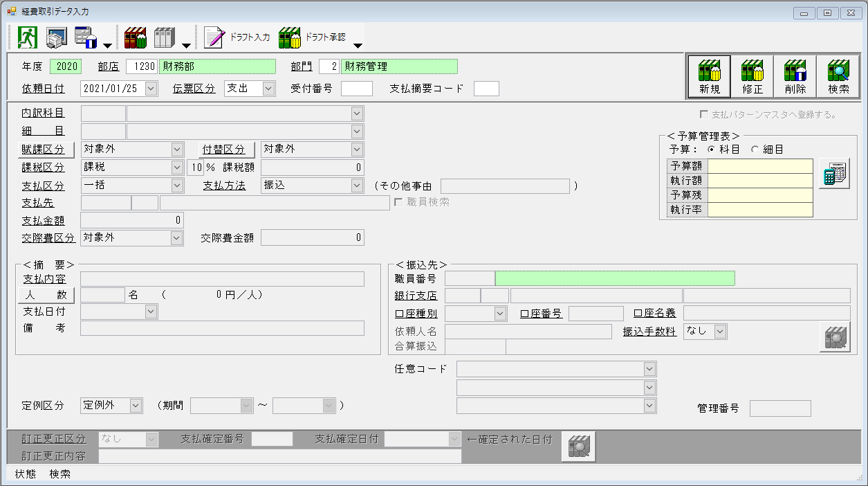Viewport: 868px width, 486px height.
Task: Expand the 課税区分 dropdown showing 課税
Action: point(177,168)
